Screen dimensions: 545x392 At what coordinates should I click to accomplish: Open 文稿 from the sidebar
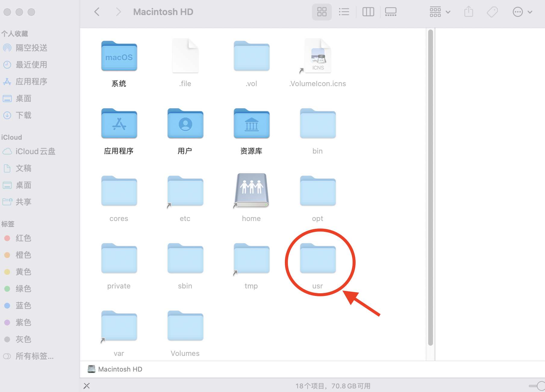pyautogui.click(x=23, y=168)
